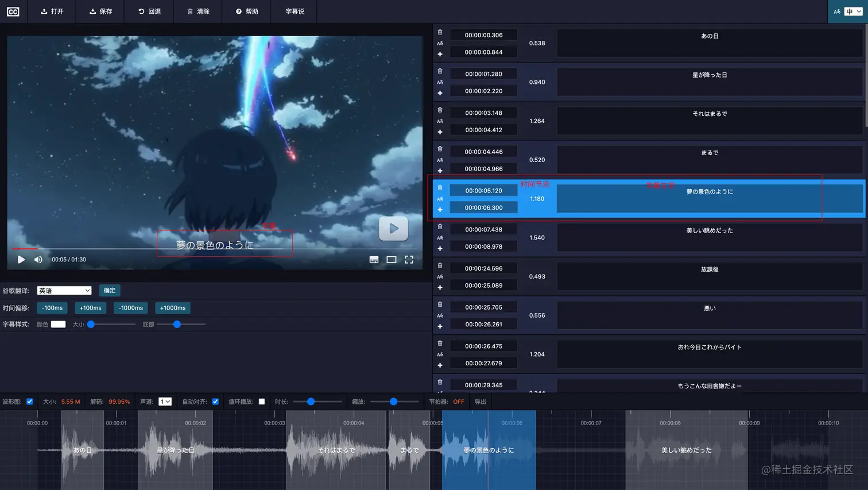Viewport: 868px width, 490px height.
Task: Translate the それはまるで subtitle row
Action: 440,121
